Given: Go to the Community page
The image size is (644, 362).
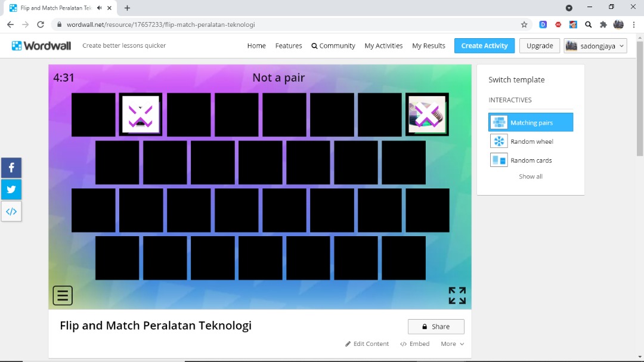Looking at the screenshot, I should pyautogui.click(x=333, y=46).
